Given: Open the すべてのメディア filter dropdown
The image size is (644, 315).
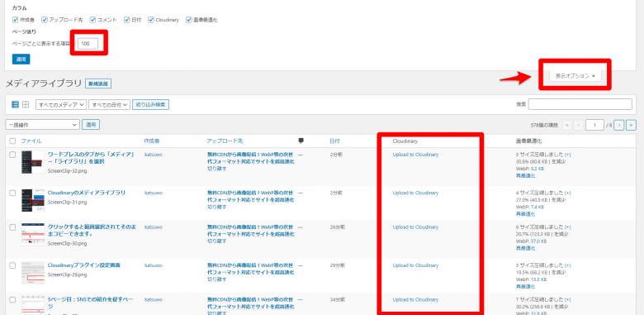Looking at the screenshot, I should coord(61,105).
